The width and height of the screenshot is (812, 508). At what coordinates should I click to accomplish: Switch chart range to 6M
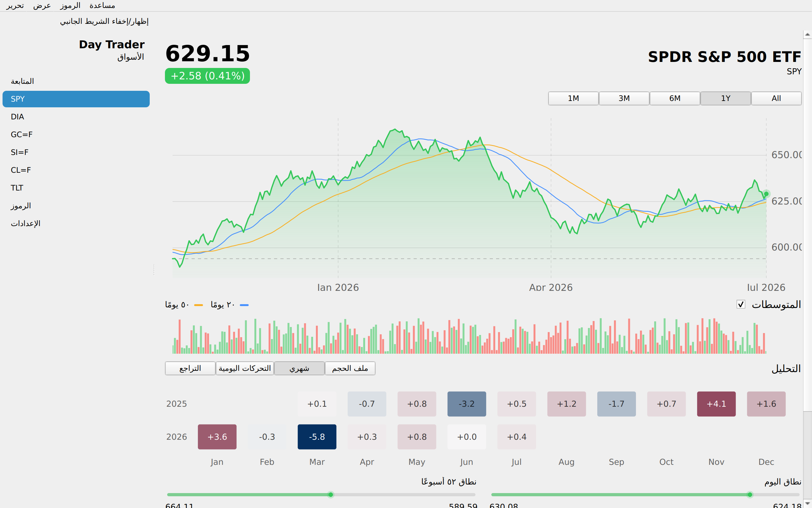tap(675, 98)
